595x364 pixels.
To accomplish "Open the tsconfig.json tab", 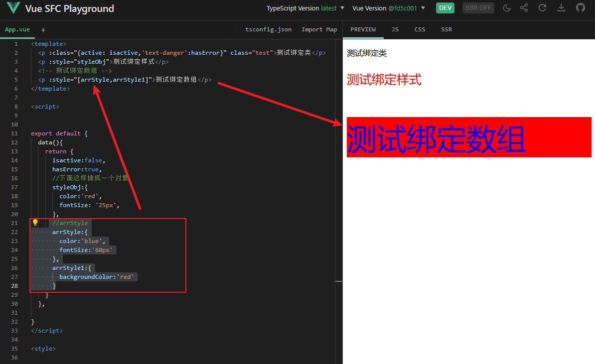I will click(x=268, y=29).
